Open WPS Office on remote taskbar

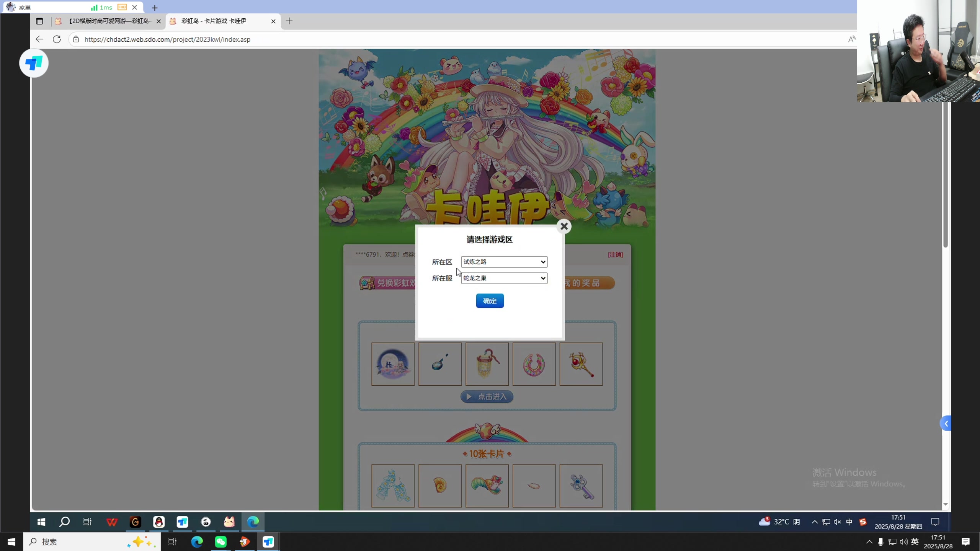coord(112,522)
